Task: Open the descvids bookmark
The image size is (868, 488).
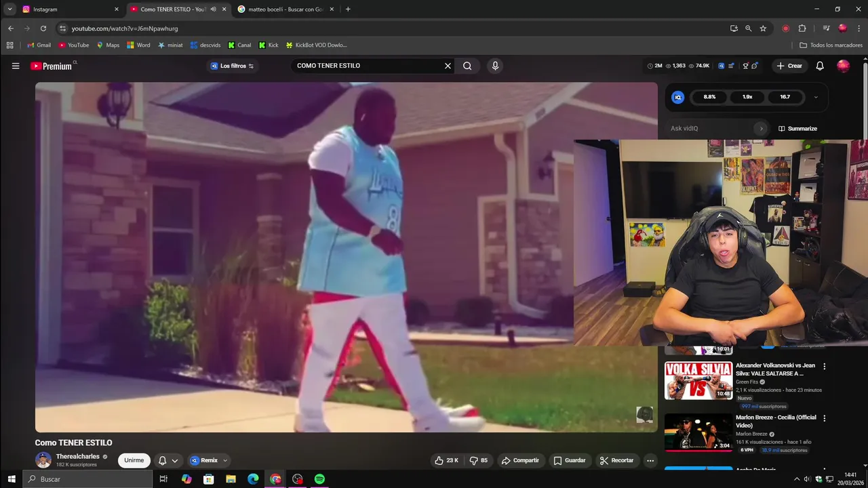Action: coord(205,45)
